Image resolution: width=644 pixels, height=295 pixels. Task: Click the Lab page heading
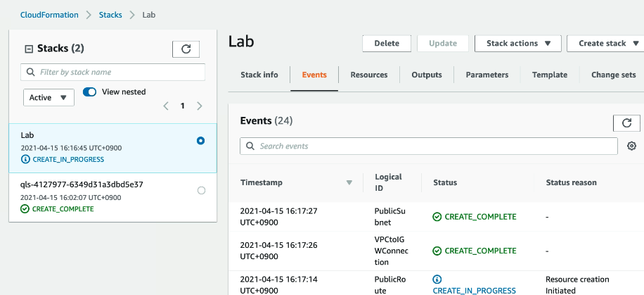tap(241, 42)
